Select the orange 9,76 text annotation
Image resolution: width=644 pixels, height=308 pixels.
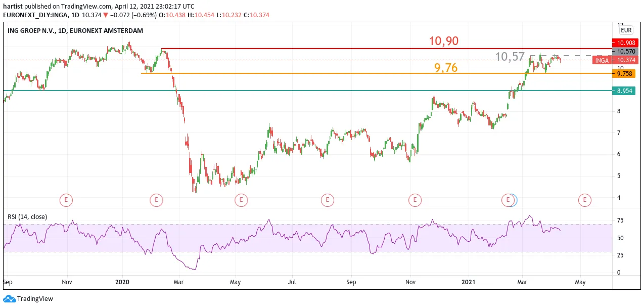point(446,68)
